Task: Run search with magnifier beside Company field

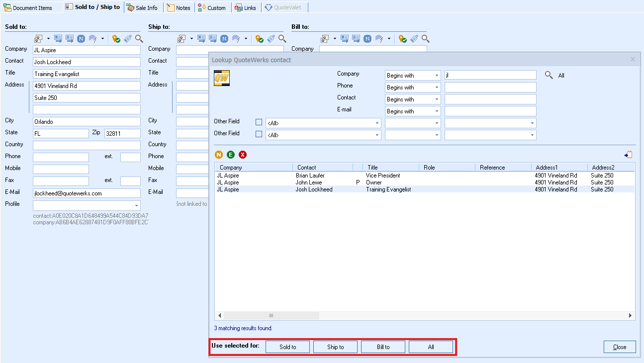Action: [x=549, y=75]
